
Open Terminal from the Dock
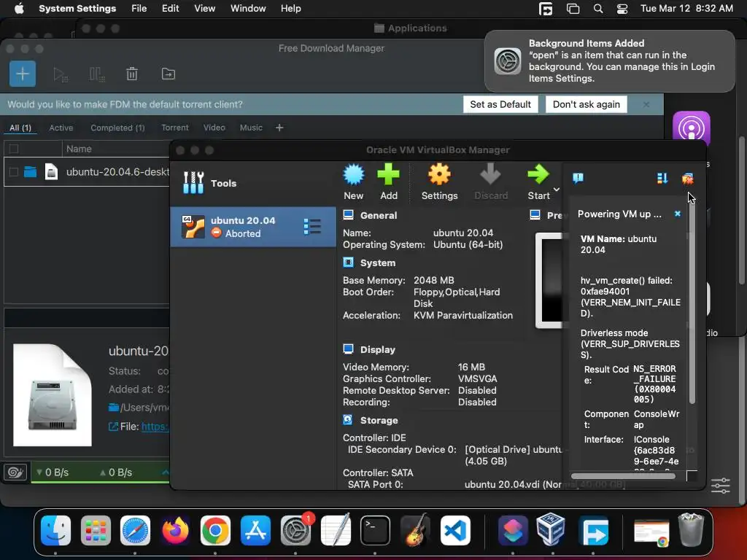click(x=375, y=530)
